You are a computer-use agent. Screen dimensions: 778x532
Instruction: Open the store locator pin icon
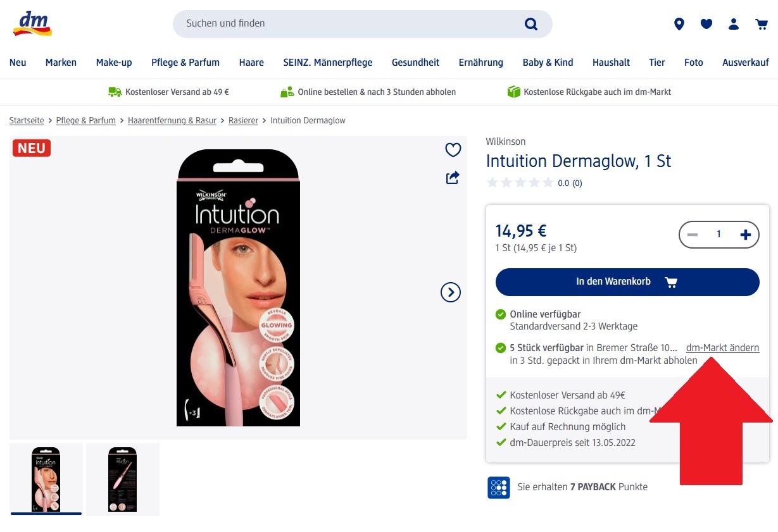tap(679, 24)
